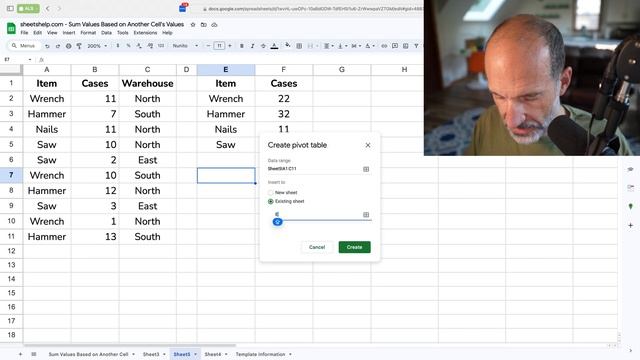Open the Insert menu
The height and width of the screenshot is (360, 640).
(69, 33)
